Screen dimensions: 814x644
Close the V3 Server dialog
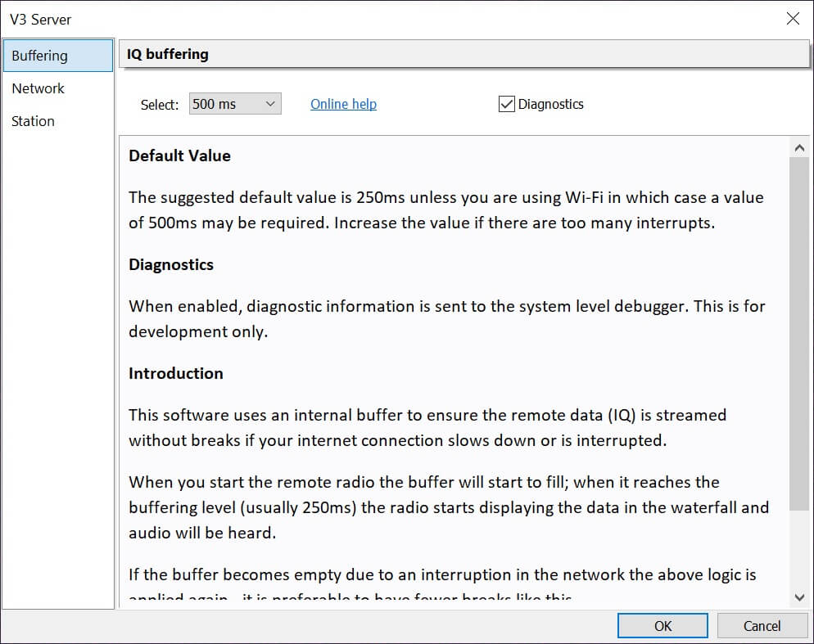point(793,19)
